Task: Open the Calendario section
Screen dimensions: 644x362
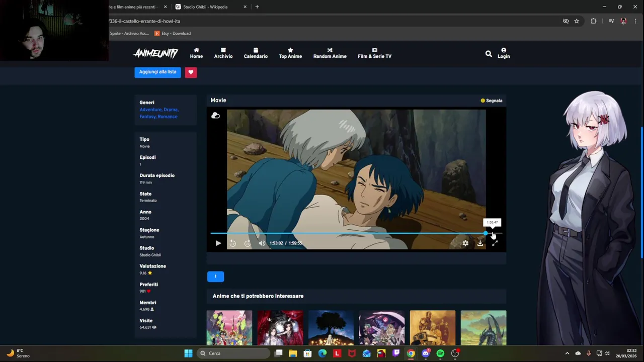Action: coord(256,53)
